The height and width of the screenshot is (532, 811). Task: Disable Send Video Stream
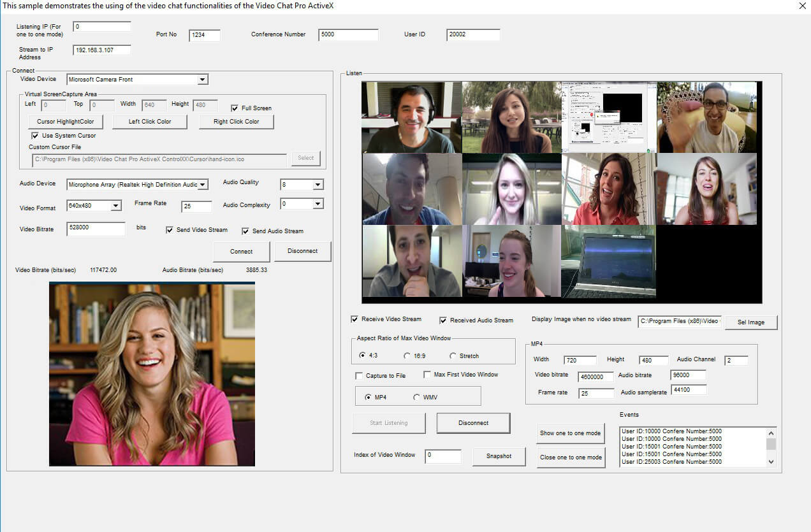coord(169,230)
